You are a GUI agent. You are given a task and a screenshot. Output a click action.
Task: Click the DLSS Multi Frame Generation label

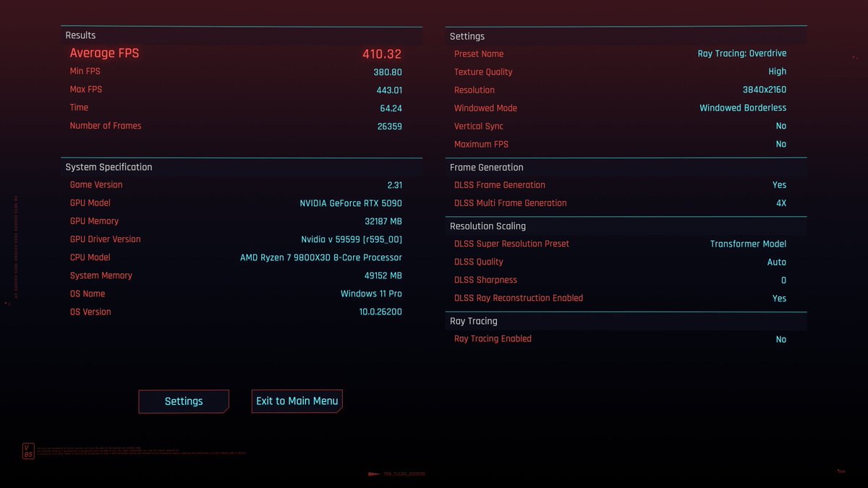[510, 203]
